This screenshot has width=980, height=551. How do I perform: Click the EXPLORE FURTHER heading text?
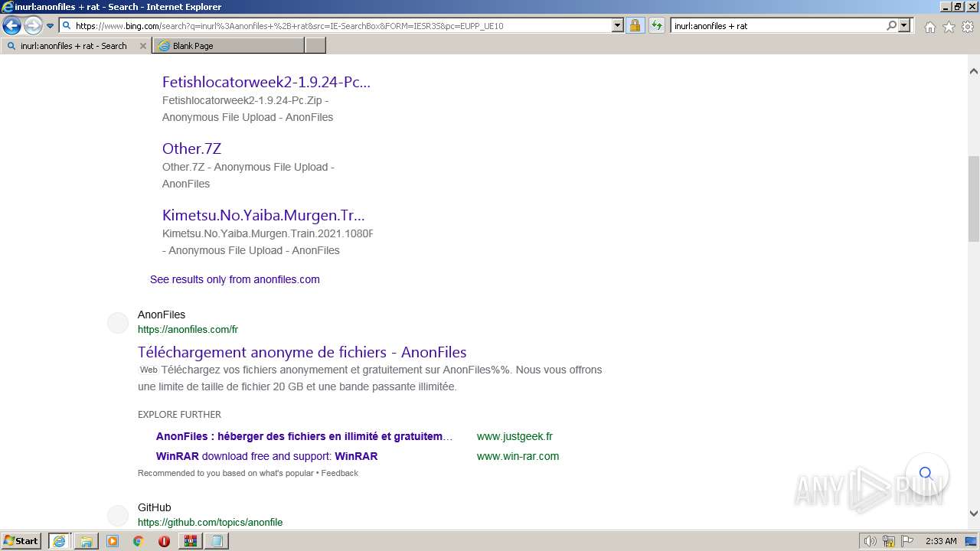point(179,415)
